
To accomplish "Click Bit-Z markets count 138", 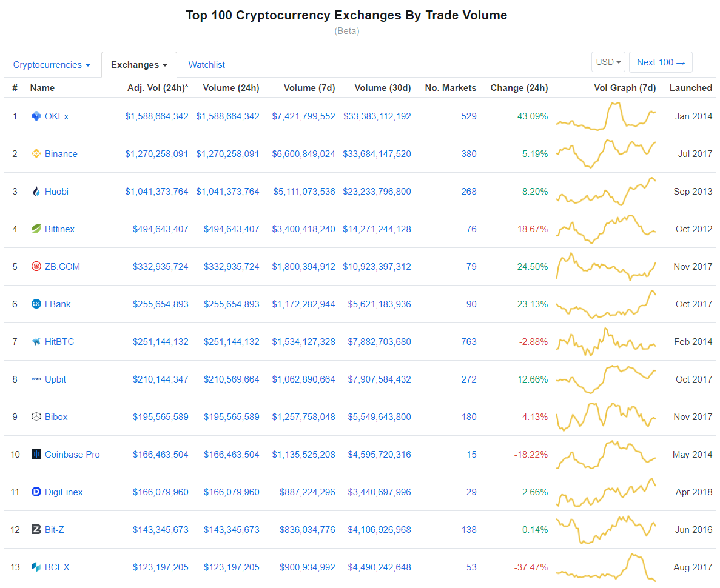I will pos(469,530).
